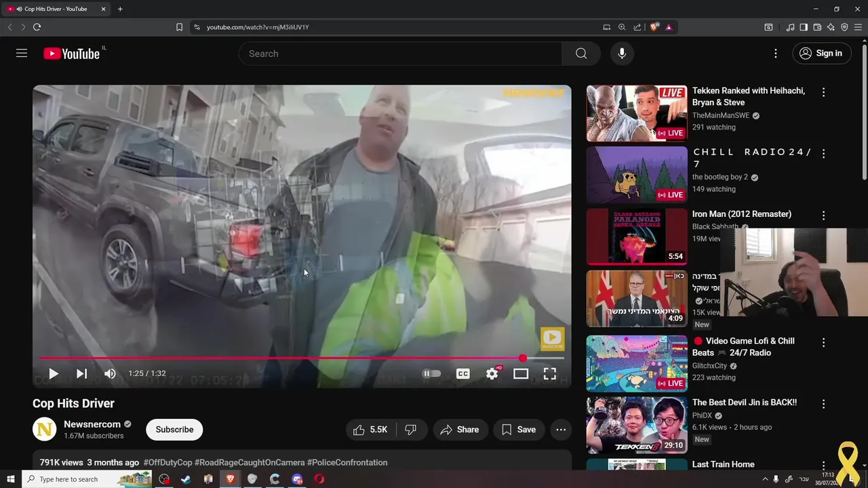Bookmark this page icon in address bar
The width and height of the screenshot is (868, 488).
[179, 27]
